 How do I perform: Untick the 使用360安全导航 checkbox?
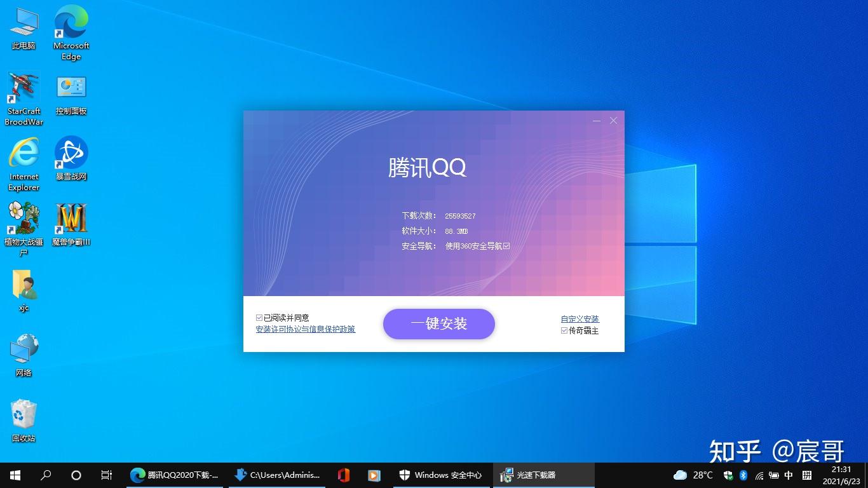(506, 246)
